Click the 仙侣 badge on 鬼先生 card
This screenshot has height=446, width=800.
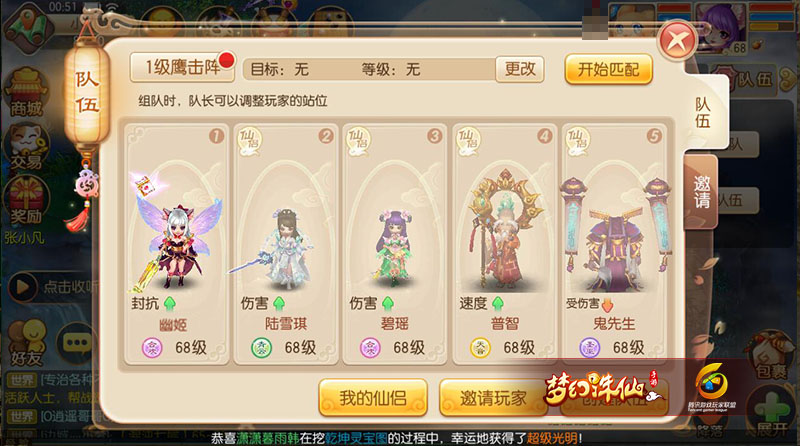(x=577, y=140)
